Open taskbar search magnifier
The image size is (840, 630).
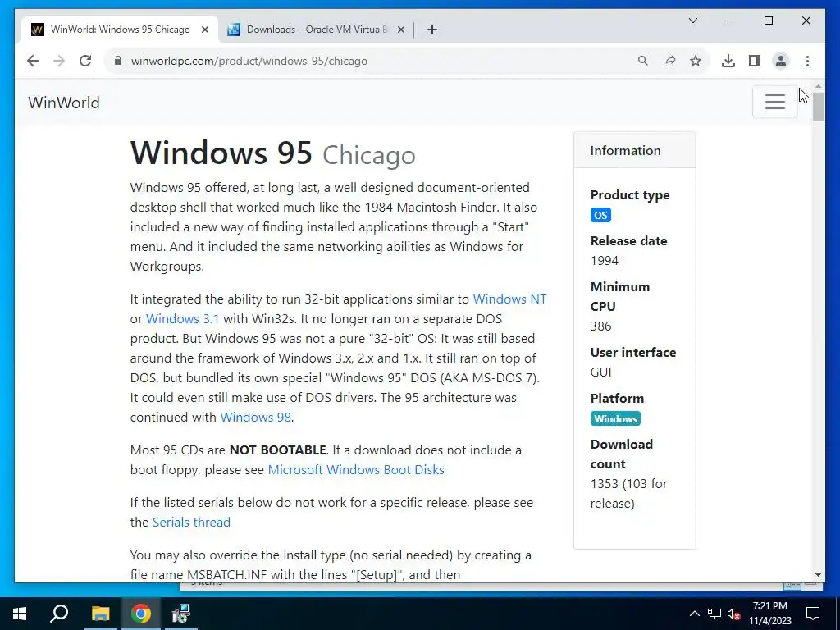[x=59, y=614]
